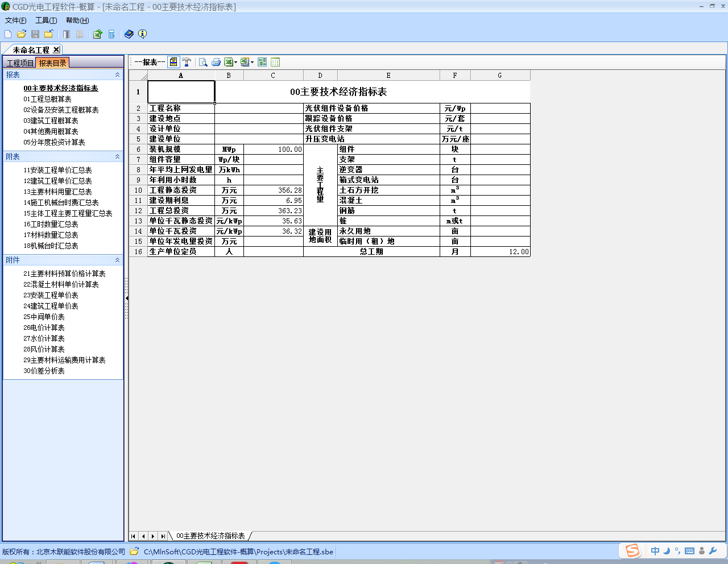This screenshot has height=564, width=728.
Task: Open report 23安装工程单价表
Action: (x=51, y=295)
